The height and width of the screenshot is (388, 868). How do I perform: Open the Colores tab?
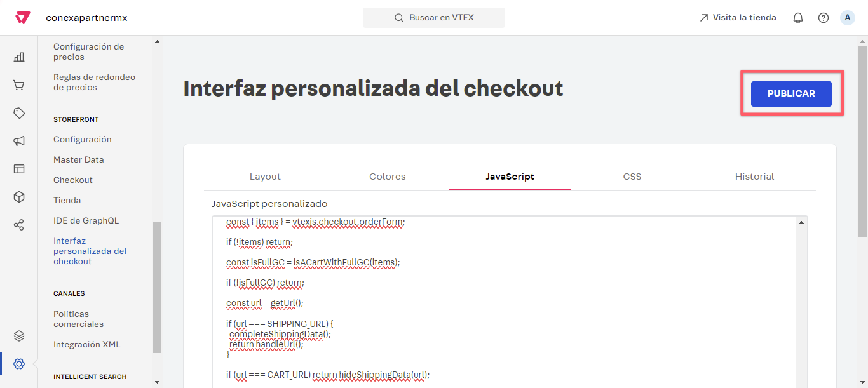click(x=387, y=177)
